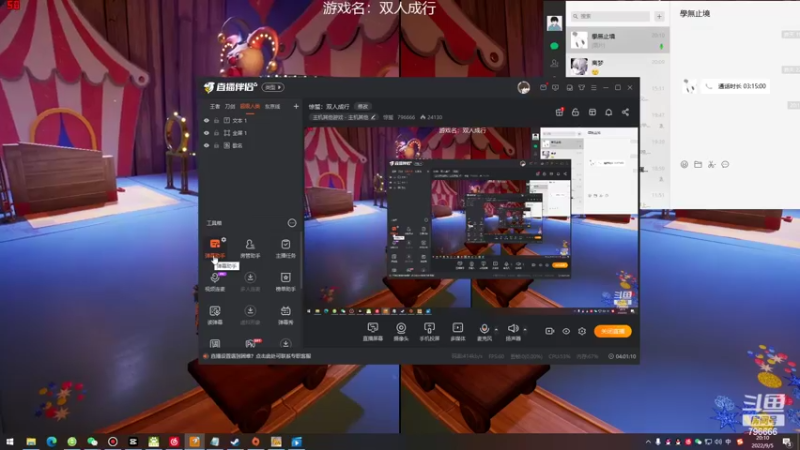Open the Windows Start menu

click(x=10, y=442)
